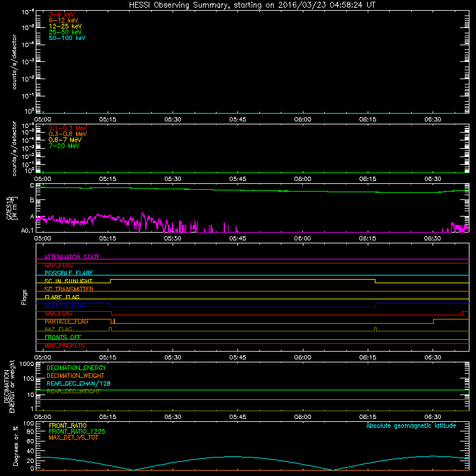Screen dimensions: 476x476
Task: Select the 3-6 keV legend label
Action: pos(62,14)
